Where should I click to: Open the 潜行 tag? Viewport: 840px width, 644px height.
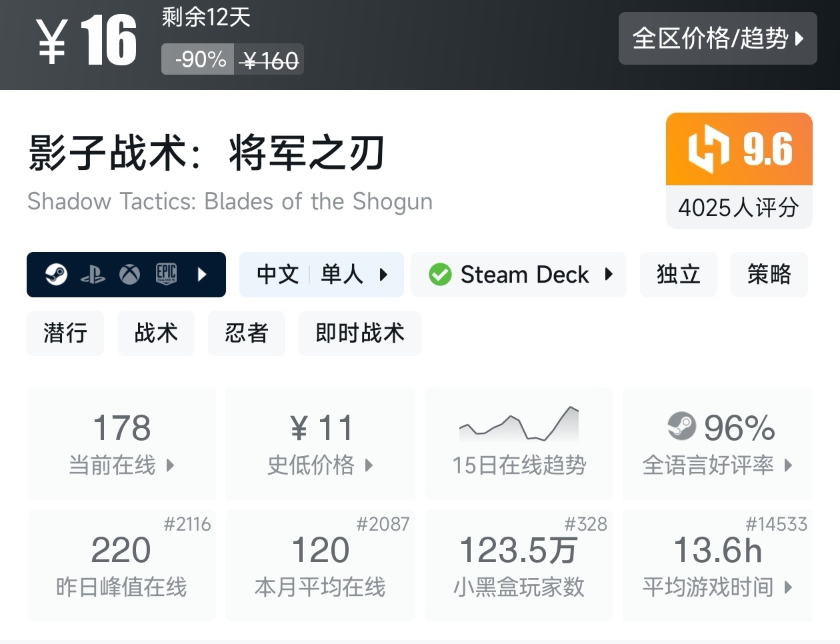pyautogui.click(x=65, y=333)
